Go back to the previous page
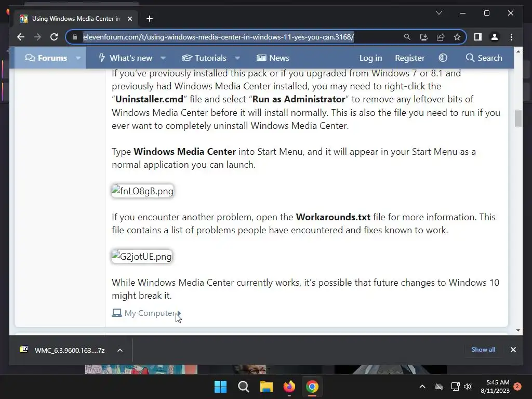The image size is (532, 399). [21, 37]
